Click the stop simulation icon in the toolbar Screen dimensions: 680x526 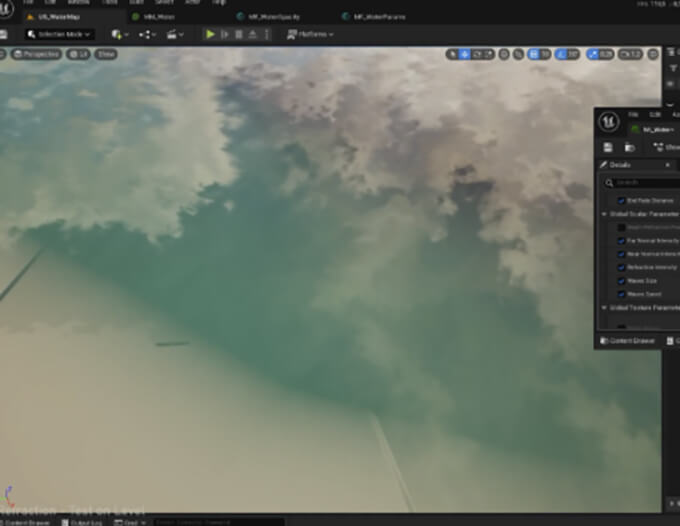coord(238,34)
